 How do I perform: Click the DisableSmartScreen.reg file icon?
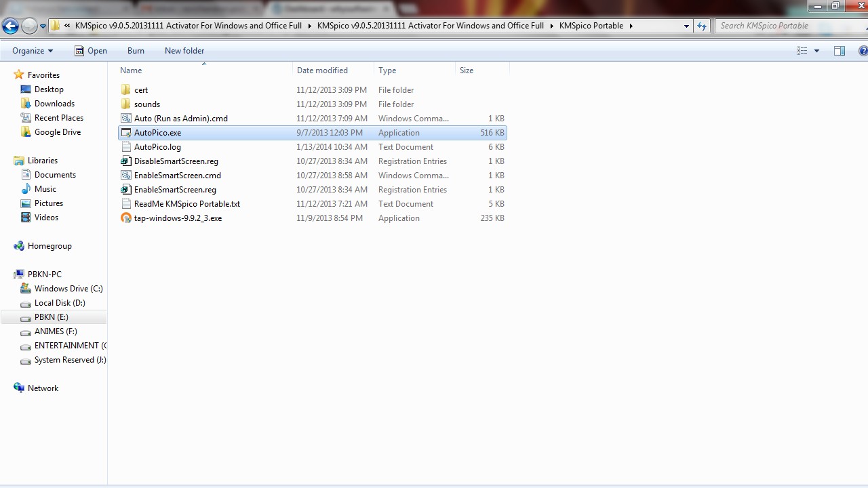coord(125,161)
